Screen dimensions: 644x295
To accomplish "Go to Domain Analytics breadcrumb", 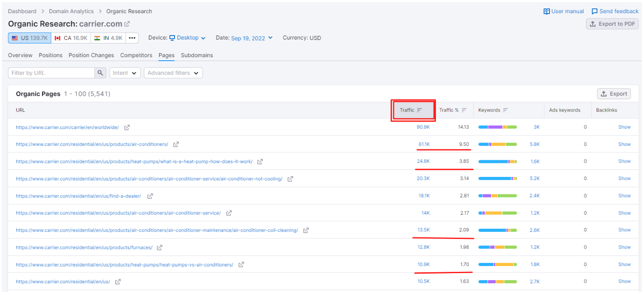I will 71,11.
